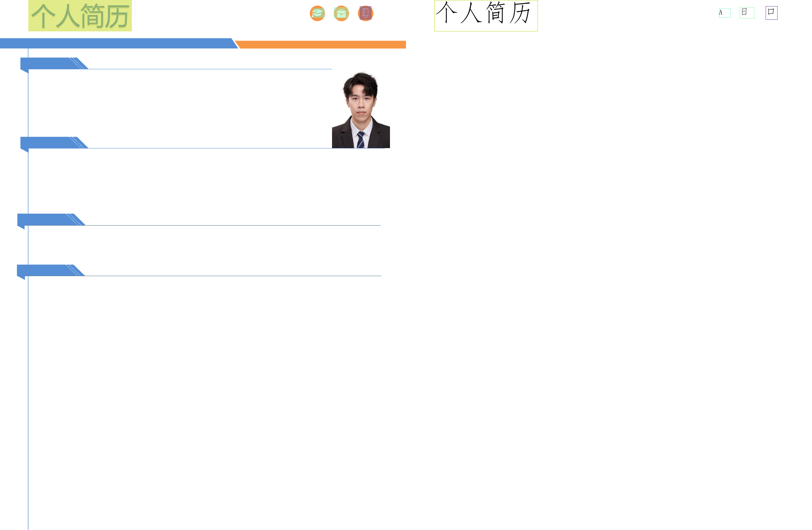Select the small box containing letter A
Viewport: 812px width, 530px height.
724,13
